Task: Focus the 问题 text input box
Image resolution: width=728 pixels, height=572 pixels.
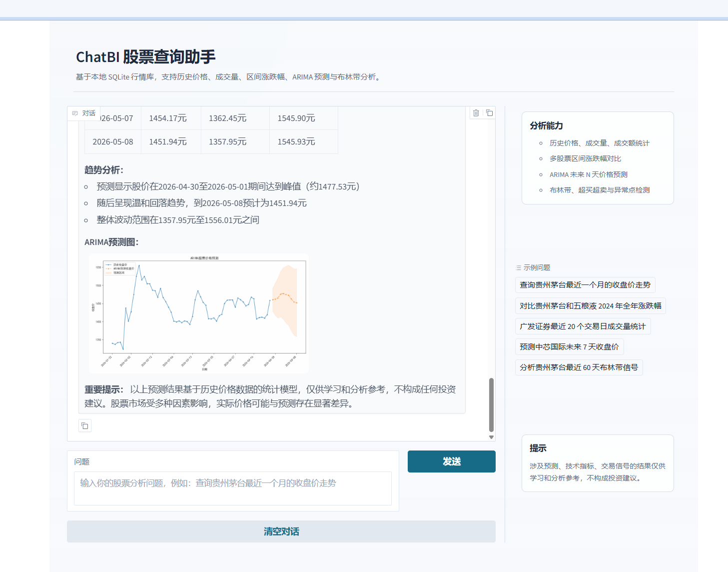Action: (233, 488)
